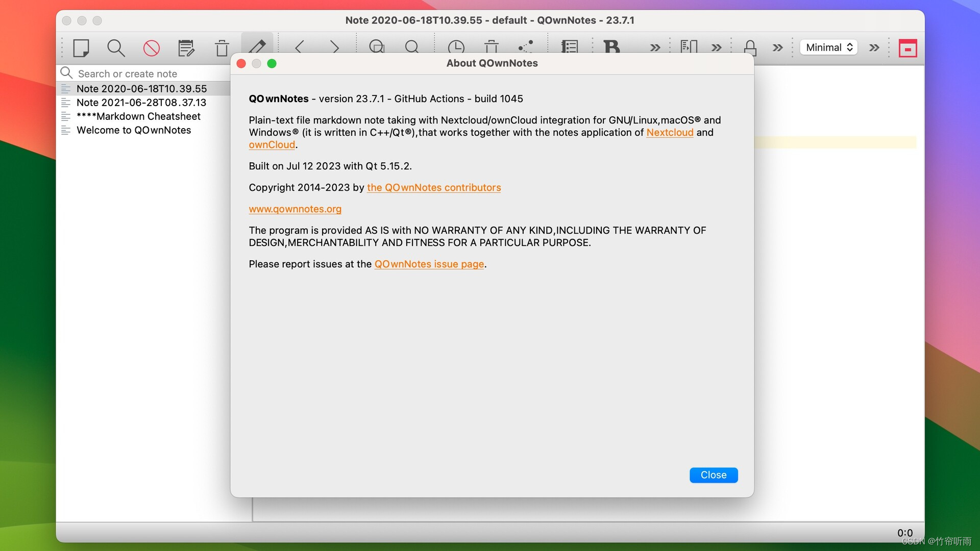Click the note icon beside Markdown Cheatsheet

tap(66, 116)
